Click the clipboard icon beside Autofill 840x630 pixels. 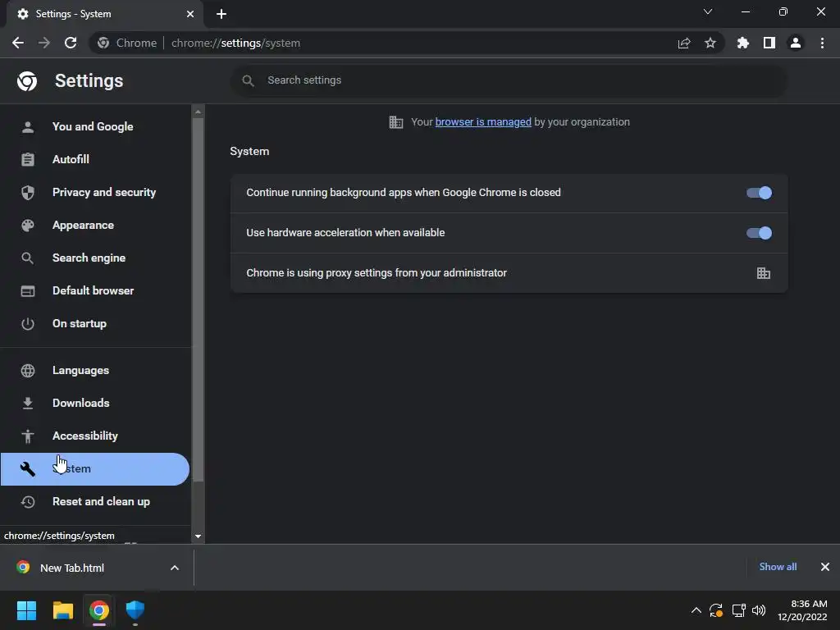pos(28,160)
